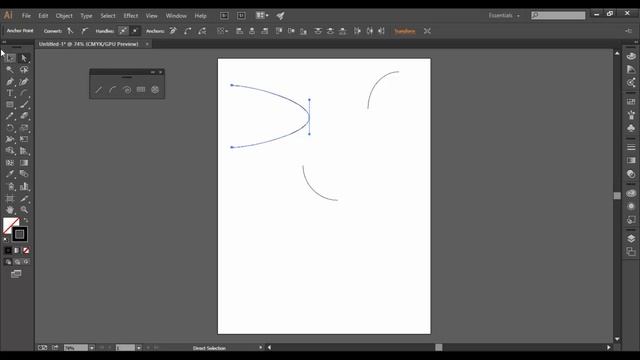Viewport: 640px width, 360px height.
Task: Open the Essentials workspace dropdown
Action: pos(504,16)
